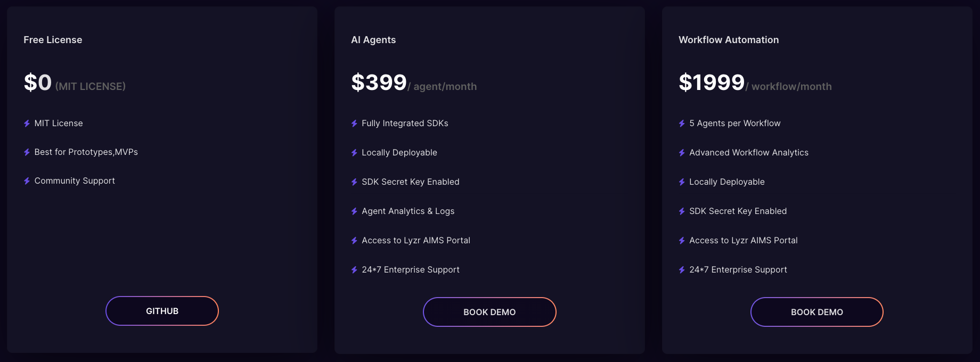Click the bolt icon beside Fully Integrated SDKs
The image size is (980, 362).
pos(354,124)
